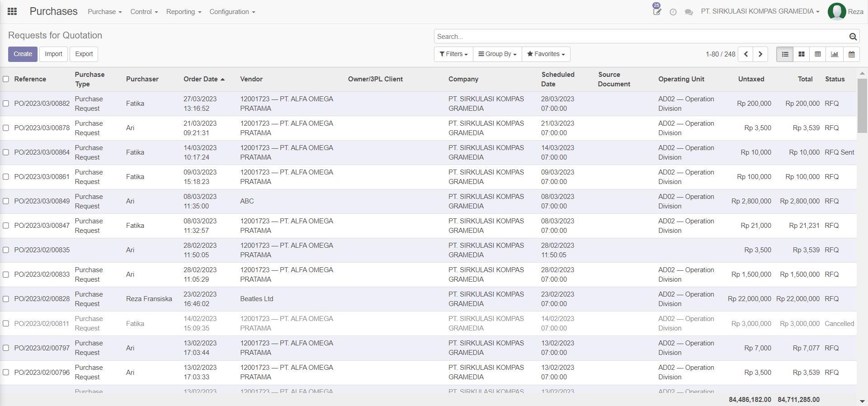
Task: Click Rp 22,000,000 untaxed amount cell
Action: click(x=750, y=299)
